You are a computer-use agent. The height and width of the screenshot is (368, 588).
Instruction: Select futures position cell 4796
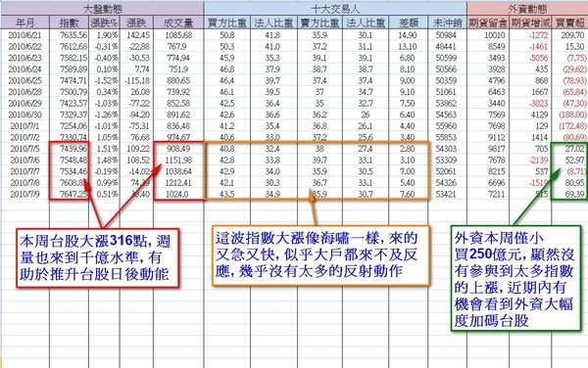pos(497,80)
